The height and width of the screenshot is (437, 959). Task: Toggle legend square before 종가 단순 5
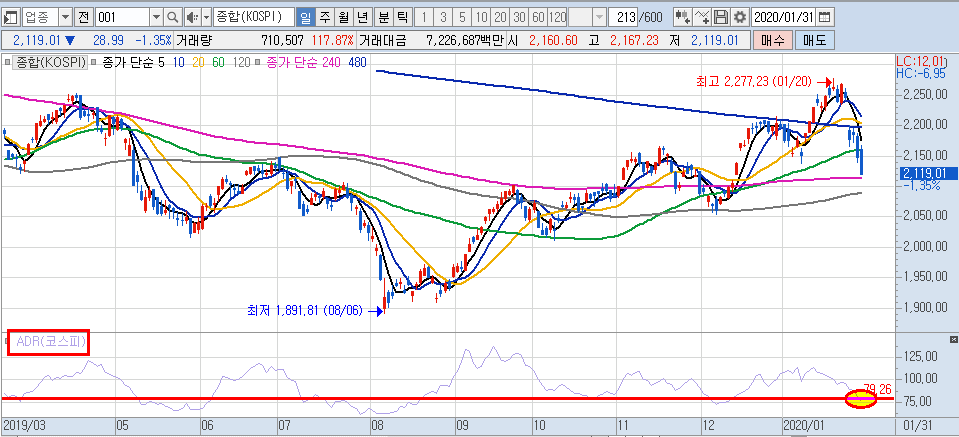95,62
